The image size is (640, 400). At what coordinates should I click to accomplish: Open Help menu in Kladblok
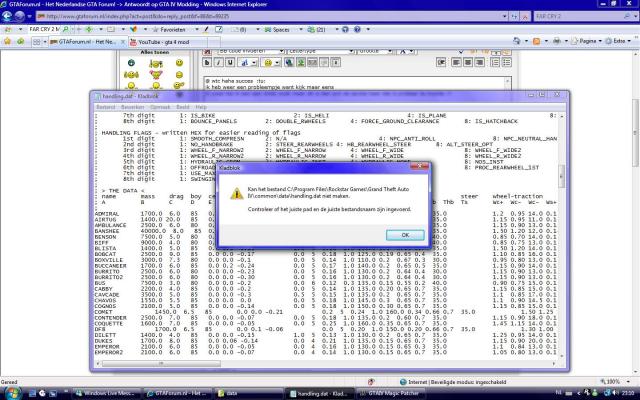click(201, 107)
